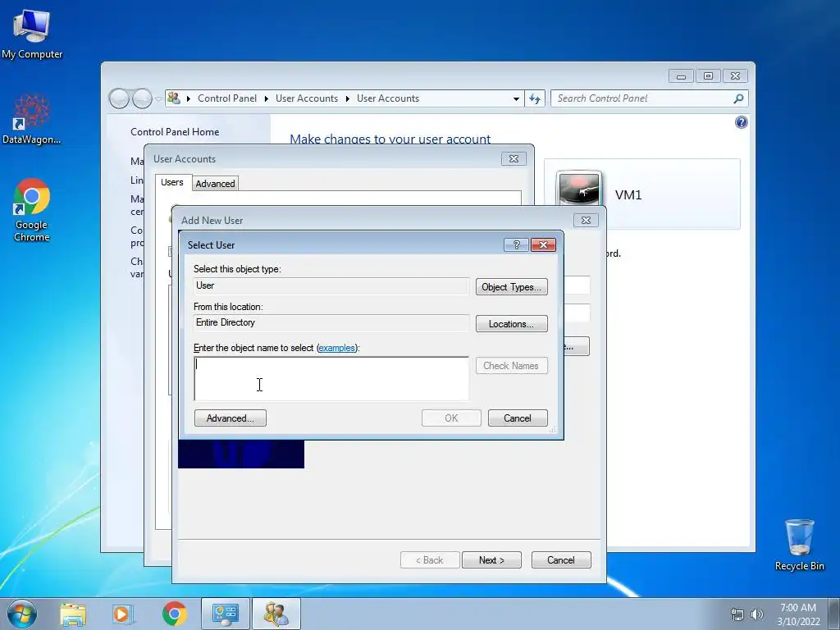Viewport: 840px width, 630px height.
Task: Open the examples link
Action: (x=337, y=348)
